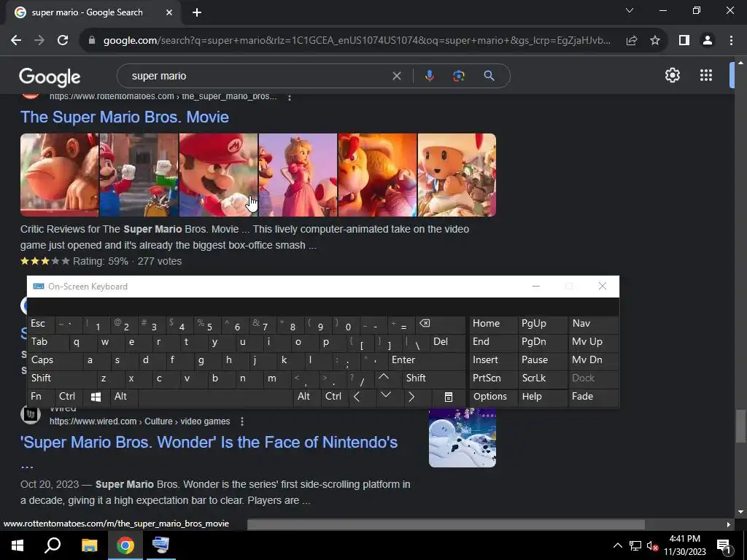Click the Chrome back arrow
This screenshot has height=560, width=747.
[x=16, y=41]
